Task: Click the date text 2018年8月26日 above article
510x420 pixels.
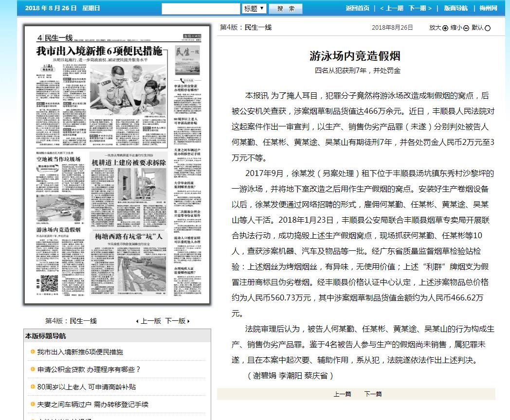Action: coord(392,28)
